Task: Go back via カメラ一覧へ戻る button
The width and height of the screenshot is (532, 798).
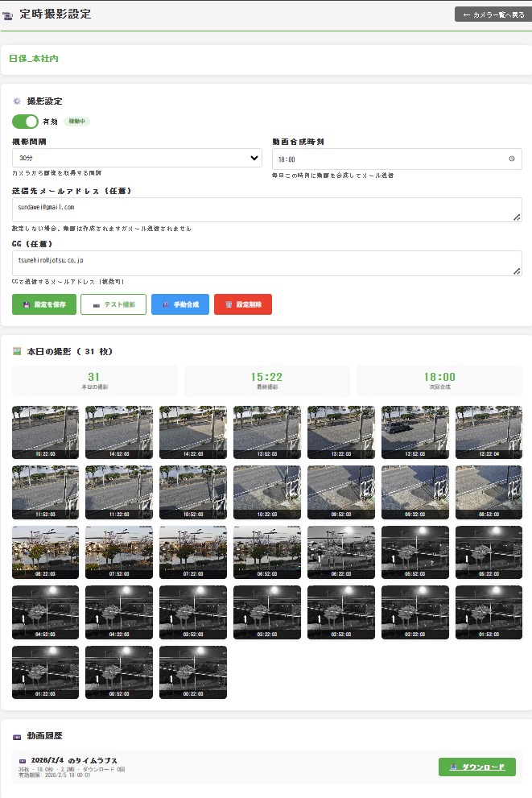Action: (x=489, y=14)
